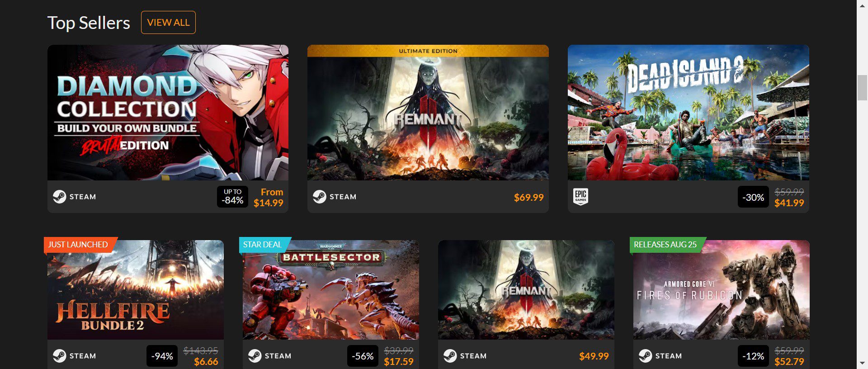
Task: Click the page's vertical scrollbar thumb
Action: click(x=862, y=88)
